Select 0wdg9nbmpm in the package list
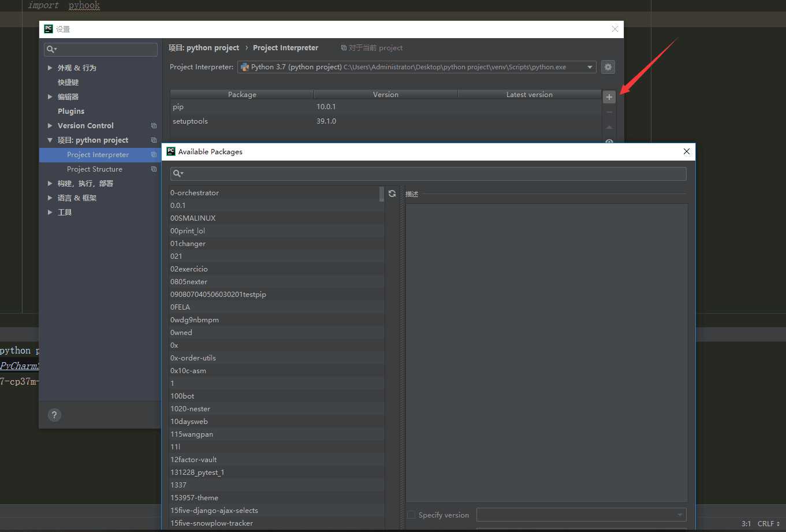 tap(277, 320)
